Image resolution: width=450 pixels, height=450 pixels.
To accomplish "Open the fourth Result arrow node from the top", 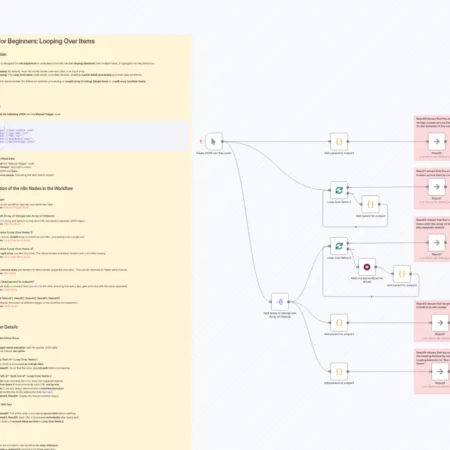I will 440,322.
